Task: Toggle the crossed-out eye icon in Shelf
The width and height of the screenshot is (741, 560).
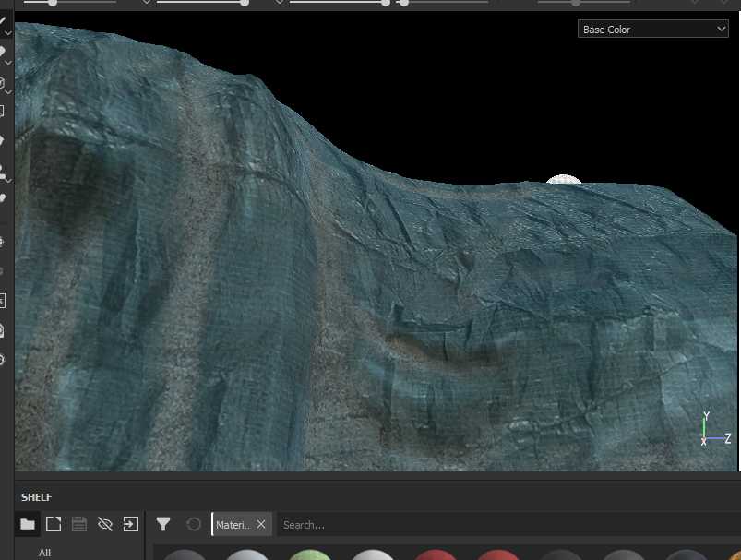Action: [x=105, y=524]
